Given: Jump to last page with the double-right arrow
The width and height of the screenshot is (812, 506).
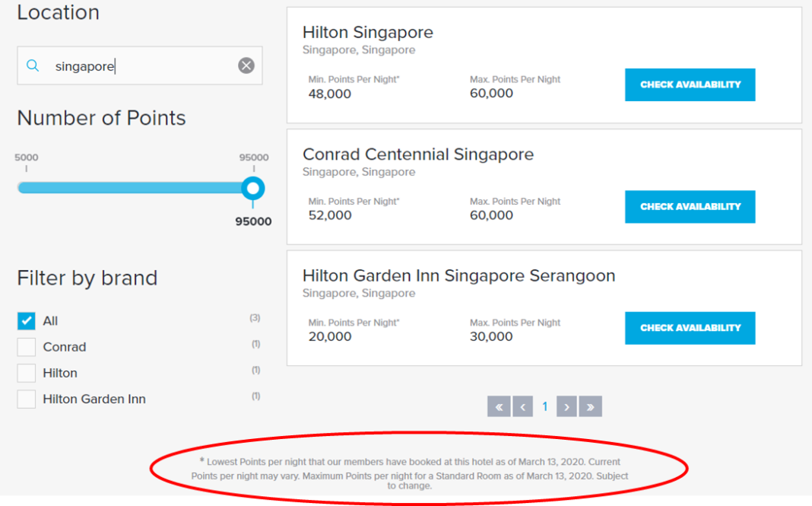Looking at the screenshot, I should tap(590, 406).
